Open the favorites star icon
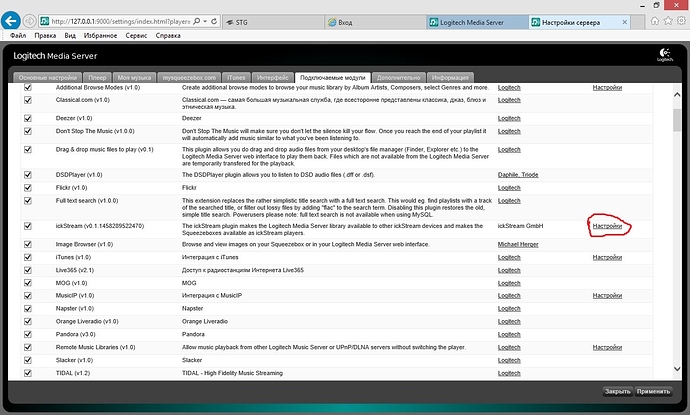 pos(668,21)
